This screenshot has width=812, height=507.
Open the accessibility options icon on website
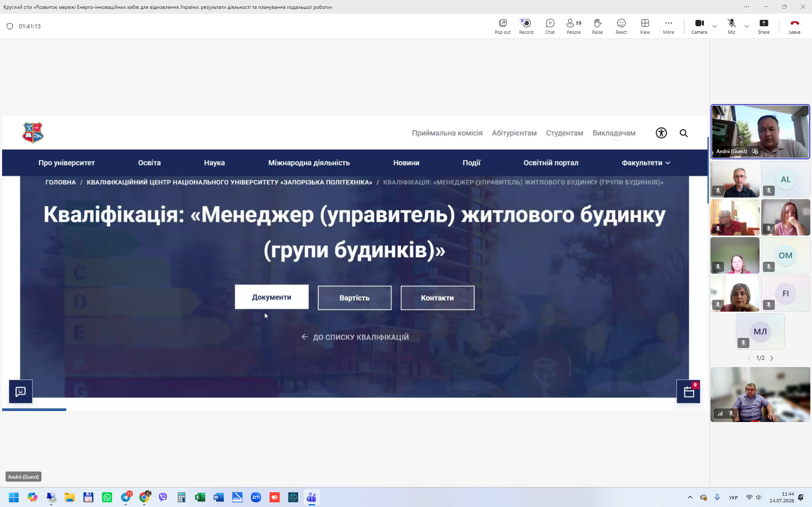click(661, 133)
